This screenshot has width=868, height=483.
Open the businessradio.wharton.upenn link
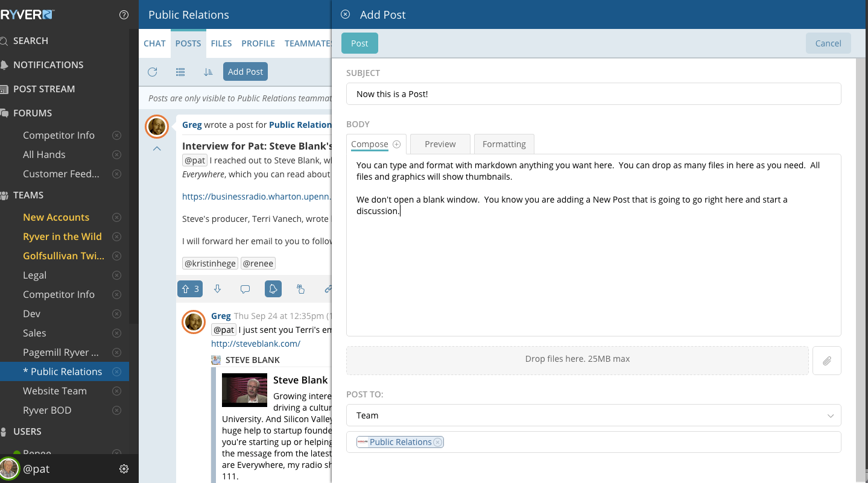[x=257, y=197]
